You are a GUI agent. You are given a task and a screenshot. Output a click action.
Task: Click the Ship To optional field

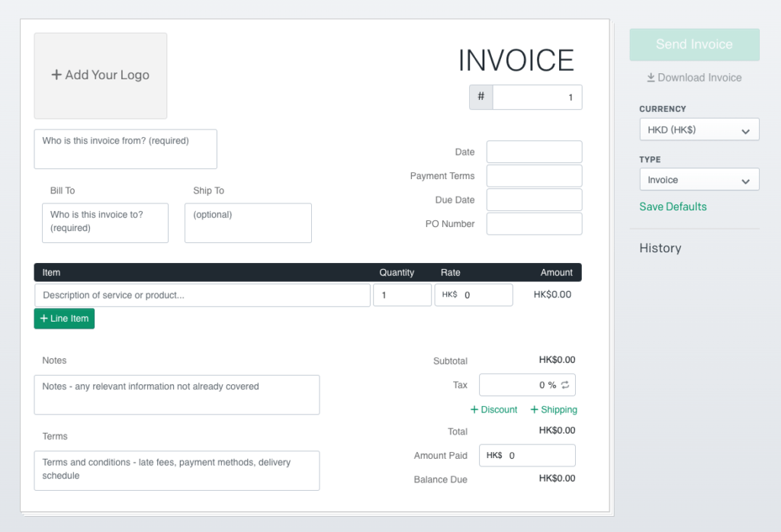click(248, 223)
